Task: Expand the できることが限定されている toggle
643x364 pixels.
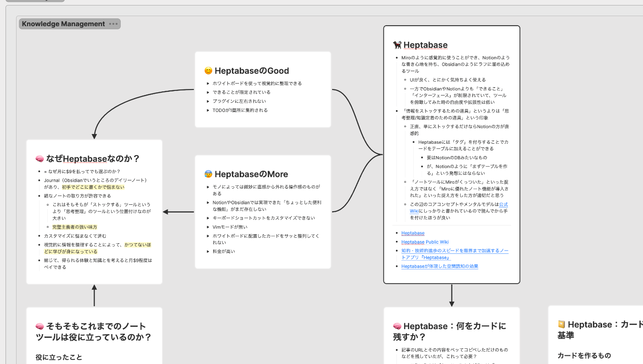Action: [208, 92]
